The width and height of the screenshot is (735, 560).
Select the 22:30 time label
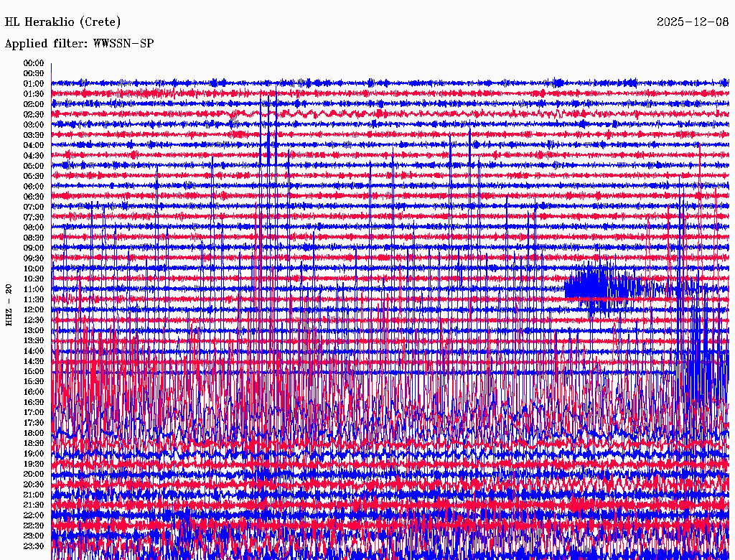point(34,526)
